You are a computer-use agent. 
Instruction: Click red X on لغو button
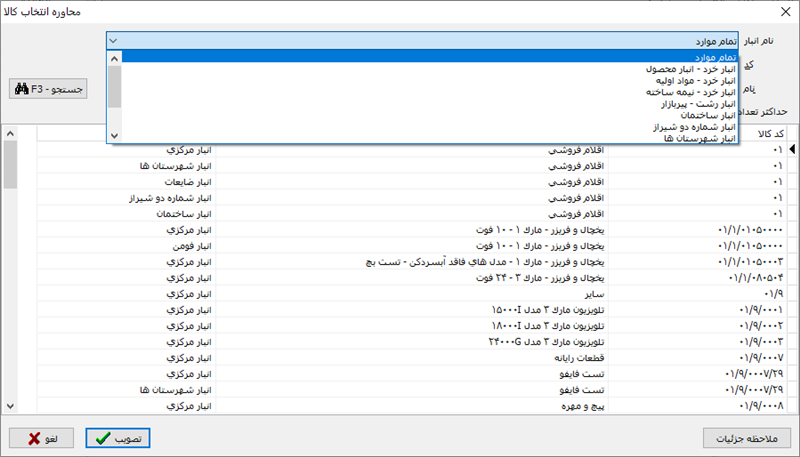coord(34,439)
